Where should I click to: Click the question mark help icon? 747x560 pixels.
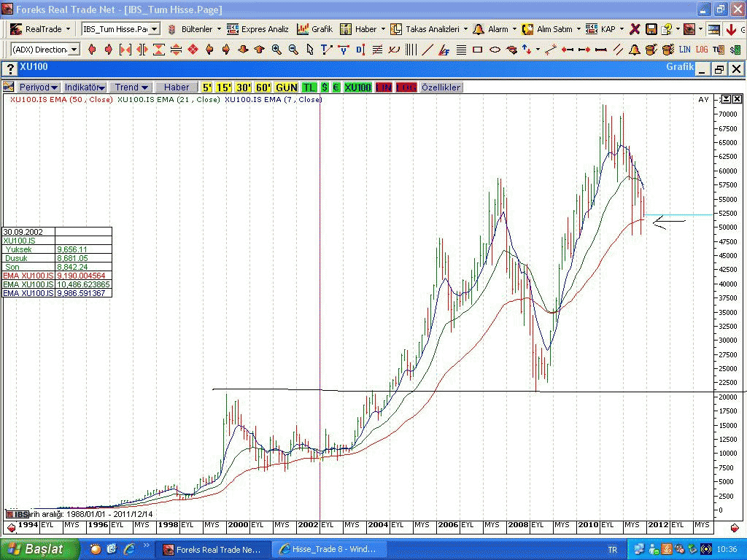[667, 29]
